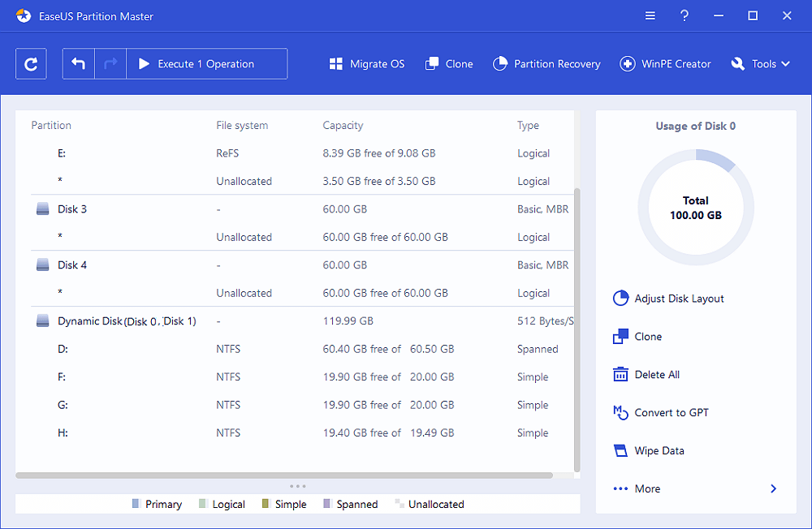
Task: Click the undo arrow button
Action: (x=79, y=64)
